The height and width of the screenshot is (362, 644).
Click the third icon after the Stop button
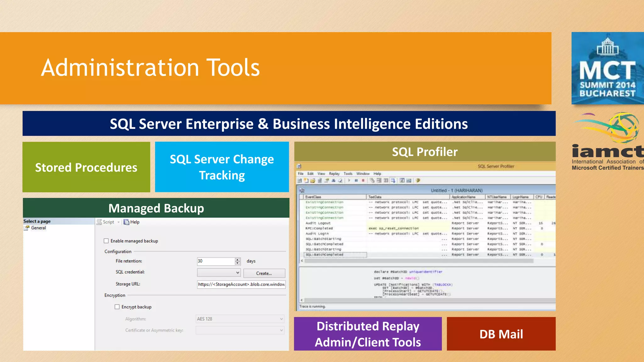click(x=386, y=180)
